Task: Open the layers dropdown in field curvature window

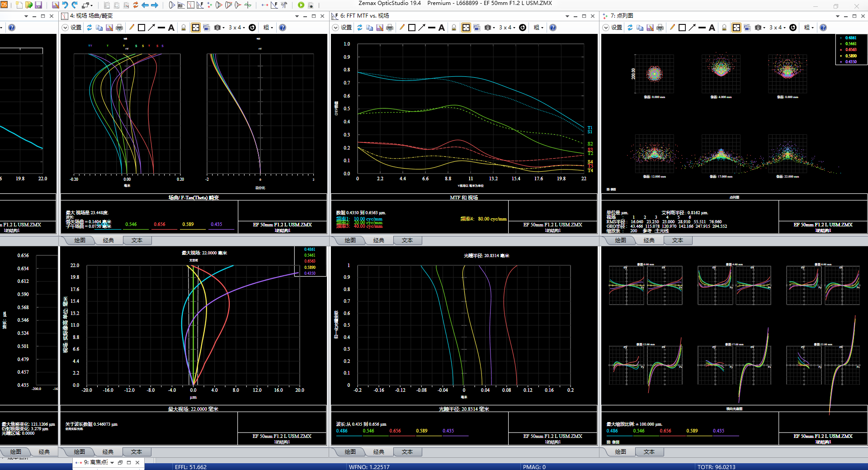Action: (219, 28)
